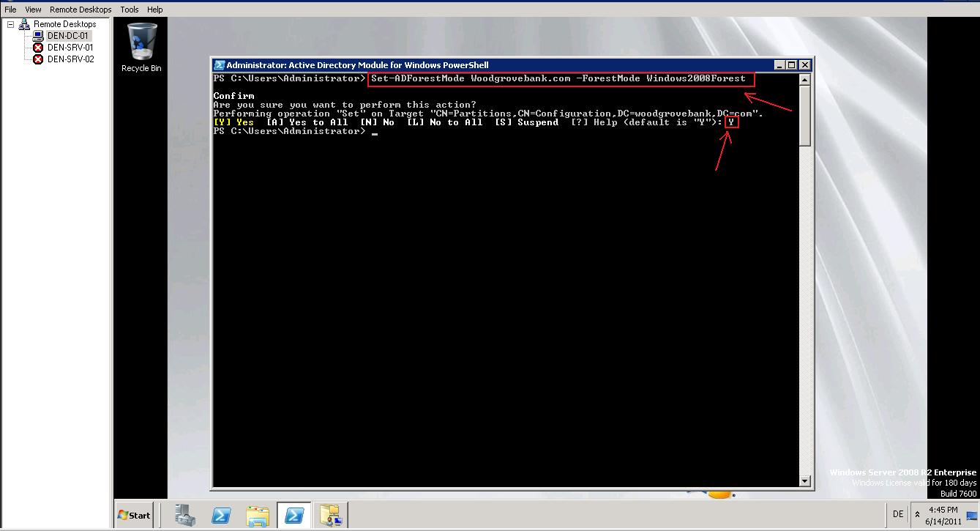The height and width of the screenshot is (531, 980).
Task: Click the Remote Desktops root network icon
Action: click(25, 24)
